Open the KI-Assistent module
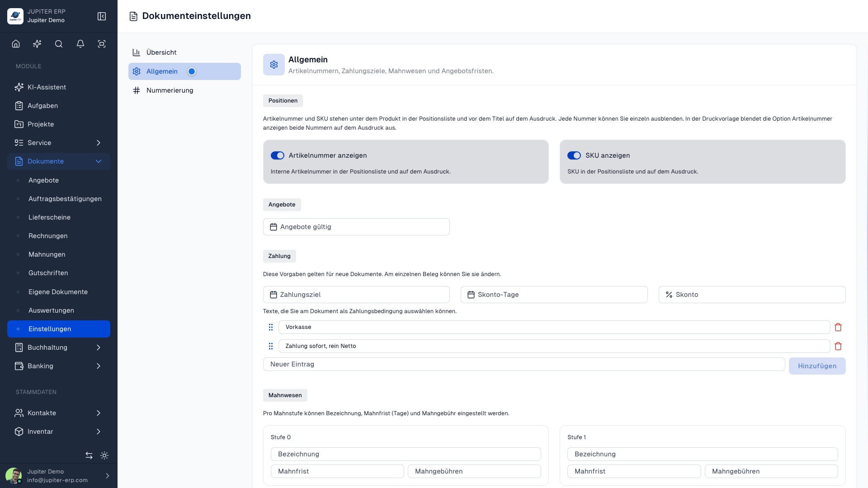Viewport: 868px width, 488px height. 59,87
